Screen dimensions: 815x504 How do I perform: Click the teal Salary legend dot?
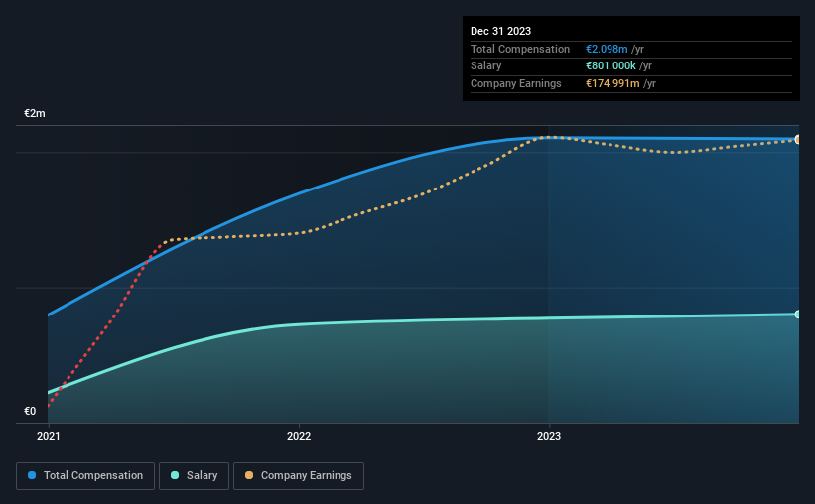tap(175, 475)
